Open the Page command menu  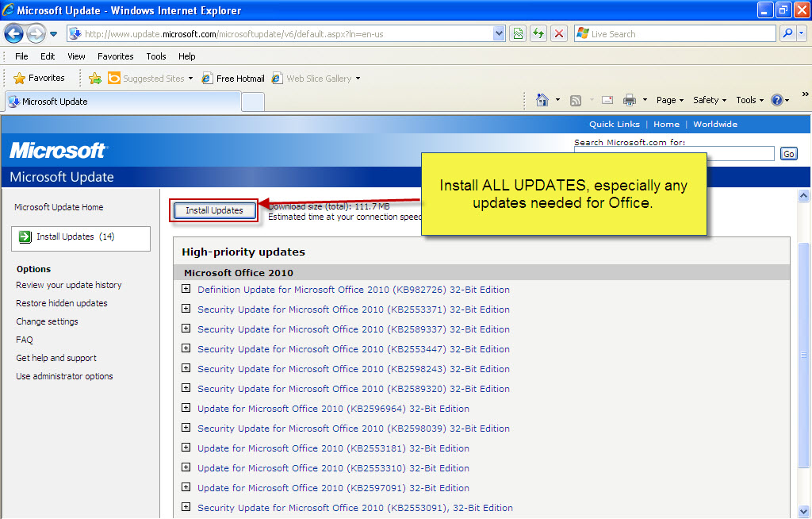pos(670,100)
